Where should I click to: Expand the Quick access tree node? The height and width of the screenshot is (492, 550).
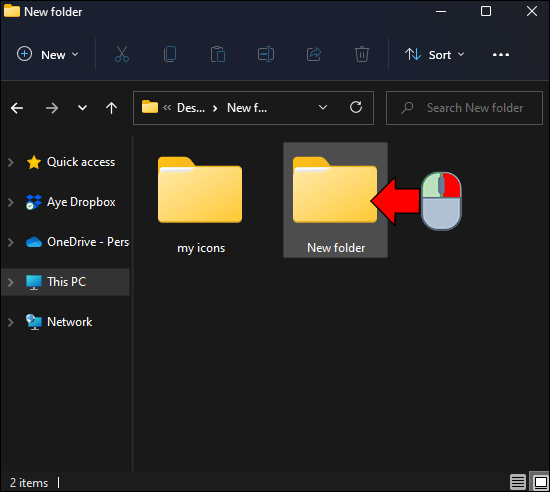11,162
